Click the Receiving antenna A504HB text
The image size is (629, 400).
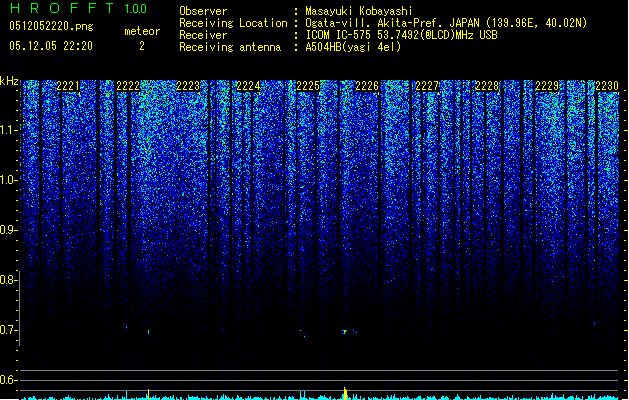pyautogui.click(x=353, y=47)
